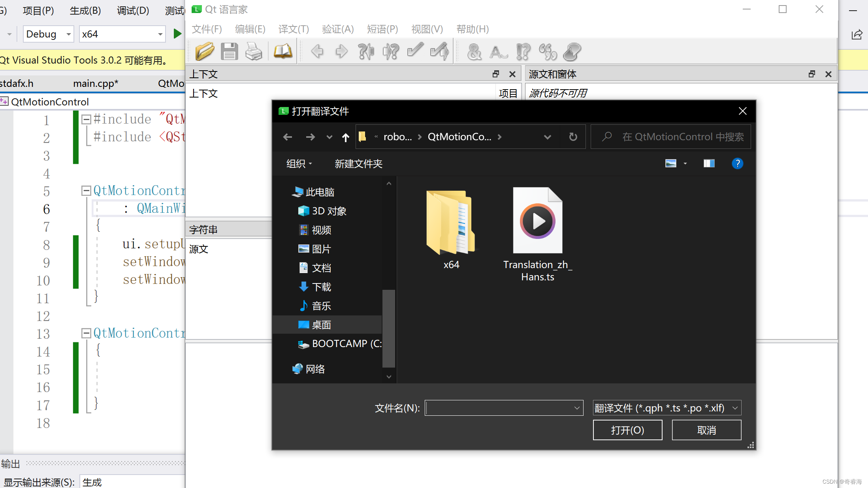The width and height of the screenshot is (868, 488).
Task: Open the 帮助(H) menu in Qt Linguist
Action: tap(473, 29)
